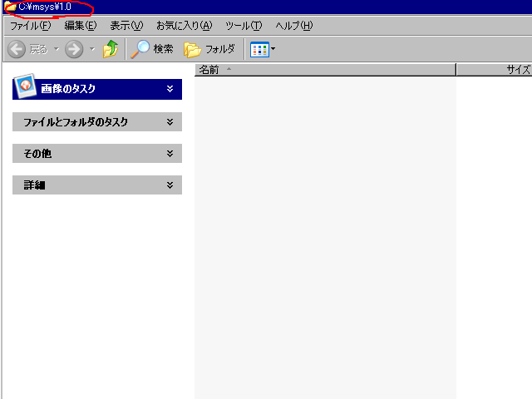Click the title bar folder icon
Screen dimensions: 532x399
point(10,6)
